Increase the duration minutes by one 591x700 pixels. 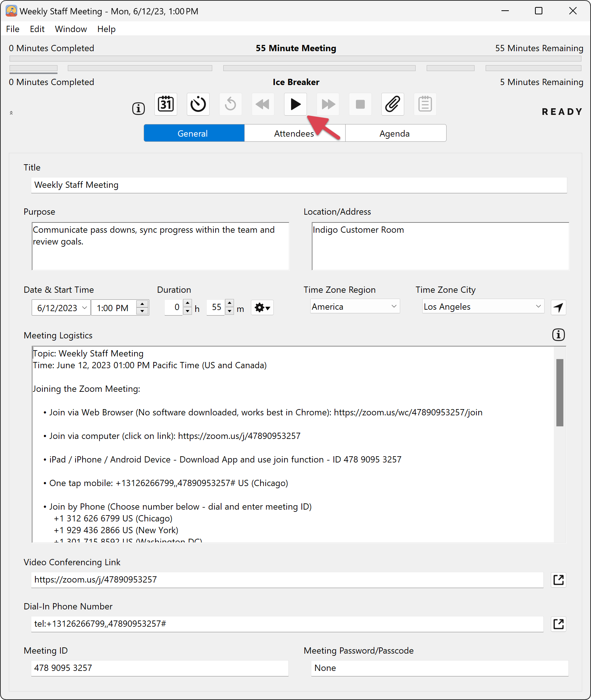point(230,303)
